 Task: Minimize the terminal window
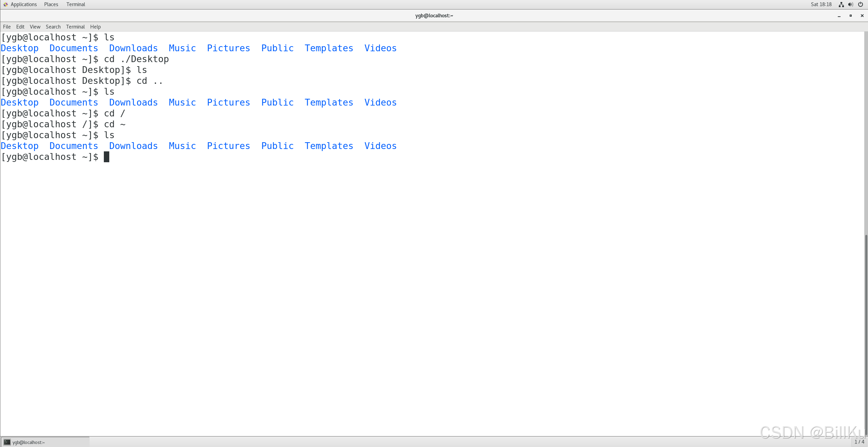tap(839, 16)
